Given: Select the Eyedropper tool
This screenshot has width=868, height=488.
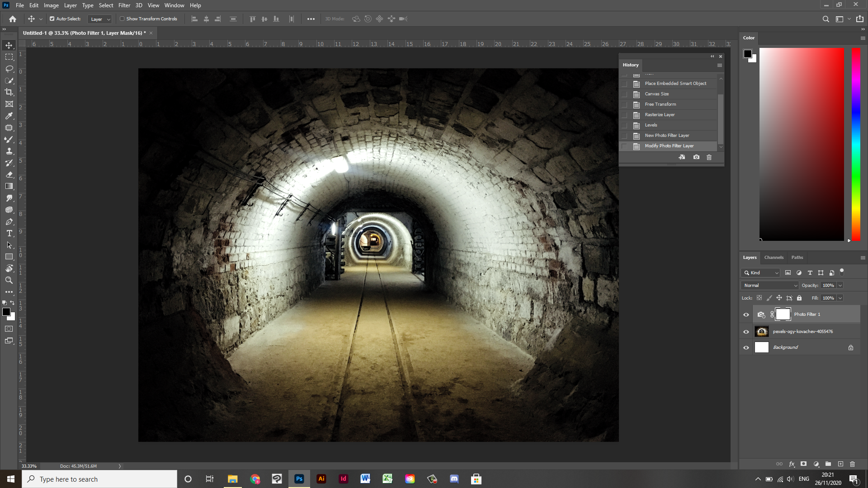Looking at the screenshot, I should (x=9, y=116).
